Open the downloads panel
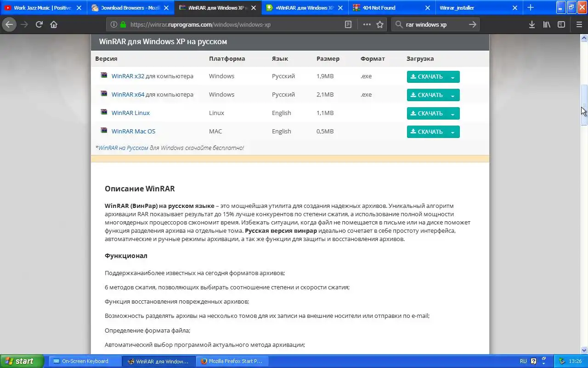 [532, 24]
